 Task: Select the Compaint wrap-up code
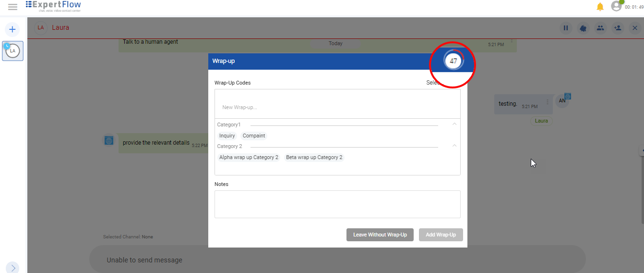(x=254, y=136)
